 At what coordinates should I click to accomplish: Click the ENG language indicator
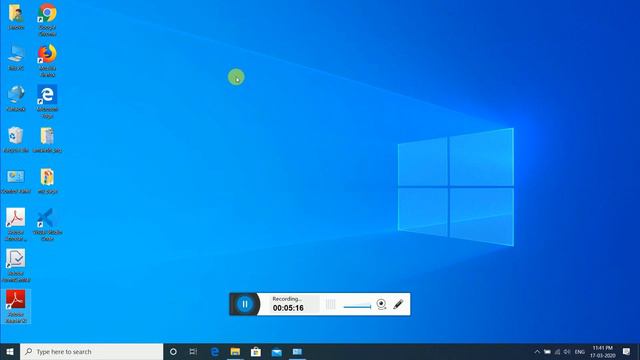580,352
